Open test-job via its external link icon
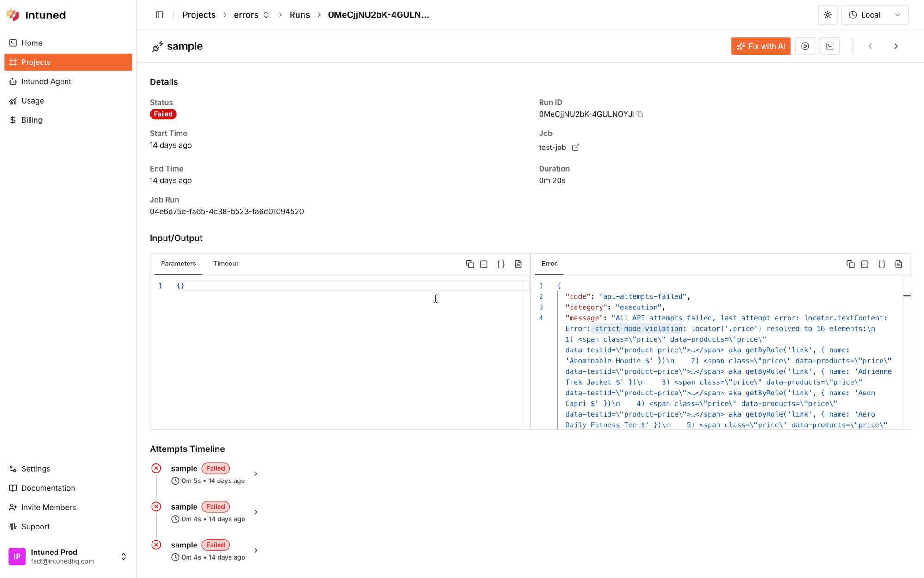 coord(576,147)
